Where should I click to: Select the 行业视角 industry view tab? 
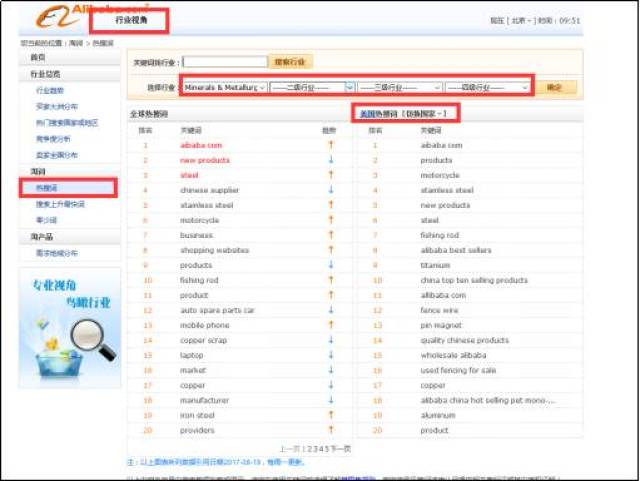(131, 20)
